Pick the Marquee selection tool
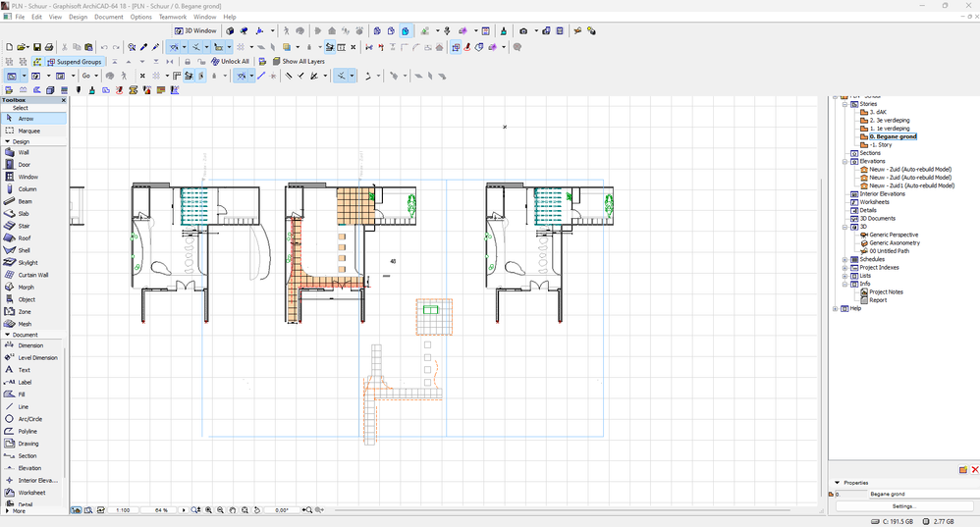The width and height of the screenshot is (980, 527). [x=28, y=131]
